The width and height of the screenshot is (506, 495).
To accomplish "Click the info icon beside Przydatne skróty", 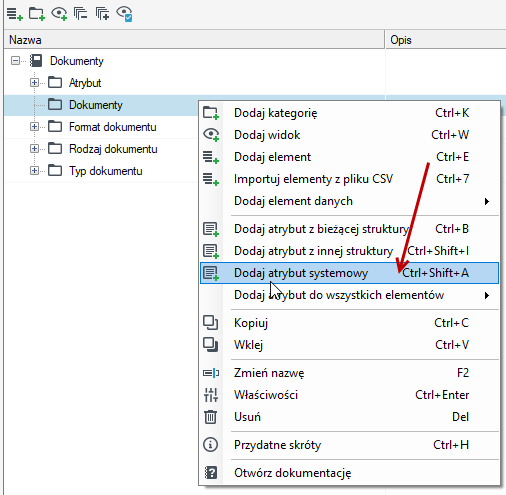I will tap(210, 445).
